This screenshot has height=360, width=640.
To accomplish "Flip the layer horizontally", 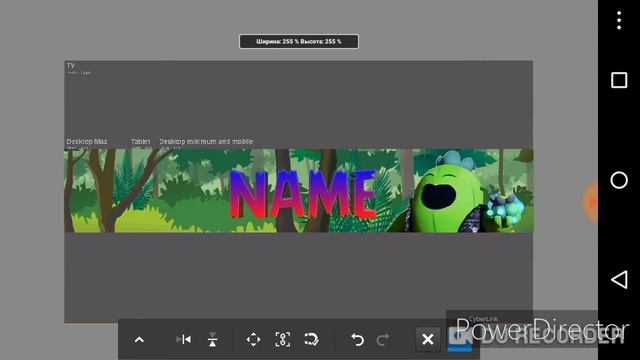I will (183, 339).
